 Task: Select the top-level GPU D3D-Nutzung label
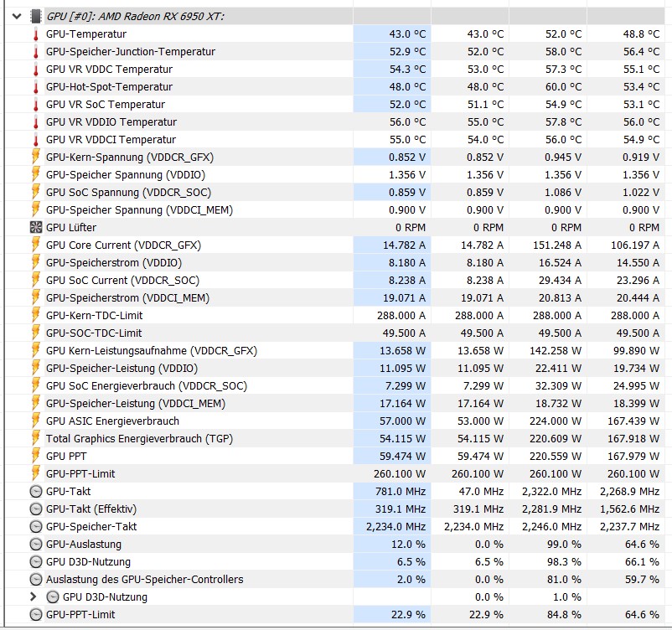88,561
